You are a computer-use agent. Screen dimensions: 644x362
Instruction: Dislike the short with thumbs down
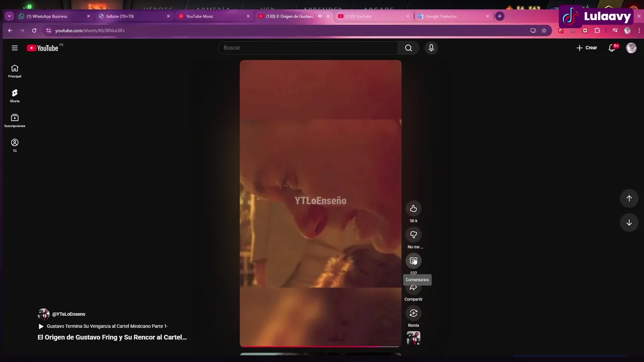414,235
